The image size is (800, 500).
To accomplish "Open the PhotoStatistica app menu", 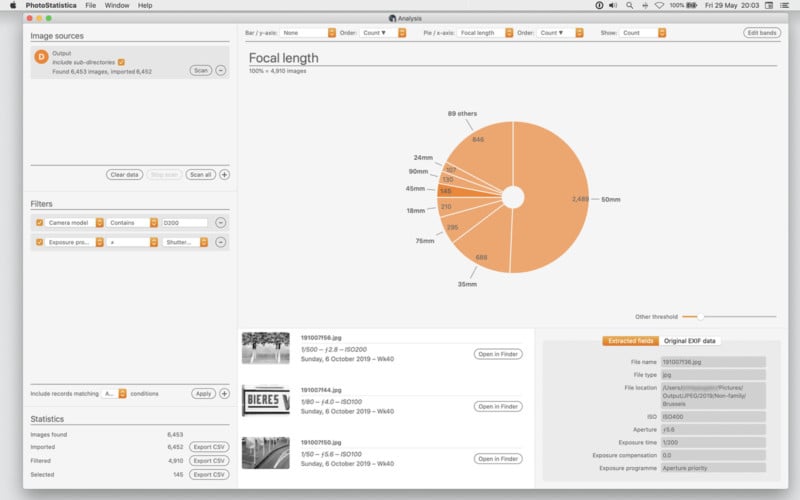I will tap(51, 5).
